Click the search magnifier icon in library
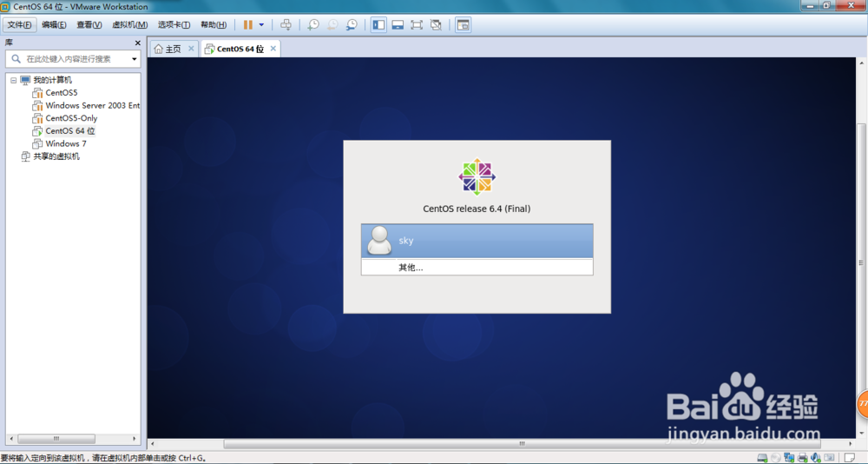This screenshot has width=868, height=464. [x=16, y=59]
